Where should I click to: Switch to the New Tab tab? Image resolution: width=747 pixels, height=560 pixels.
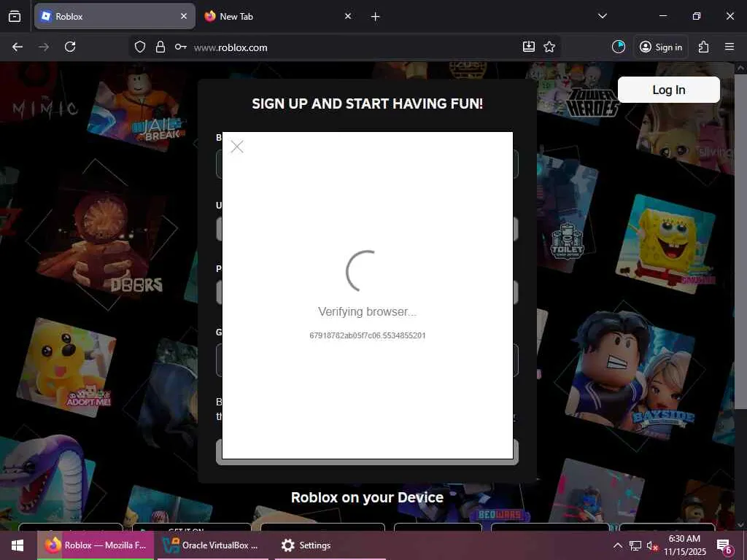pos(279,16)
